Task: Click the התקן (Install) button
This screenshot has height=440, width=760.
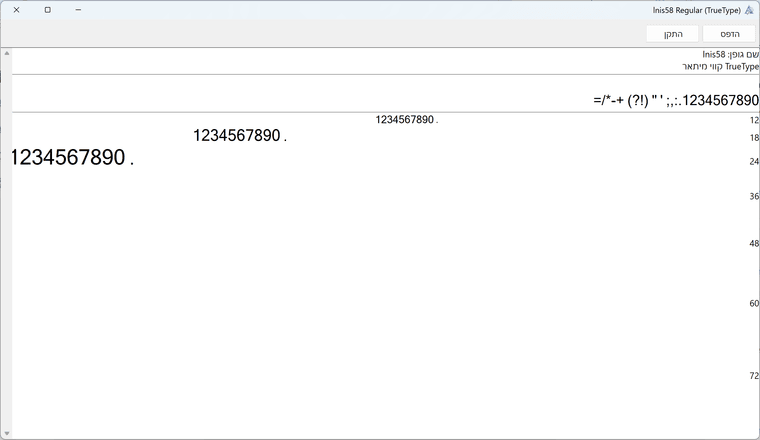Action: (x=672, y=34)
